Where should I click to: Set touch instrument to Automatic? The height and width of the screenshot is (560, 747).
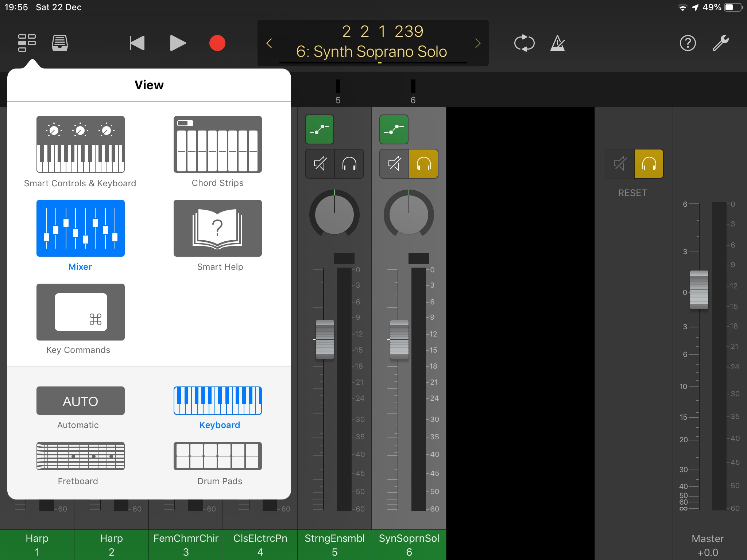tap(80, 408)
